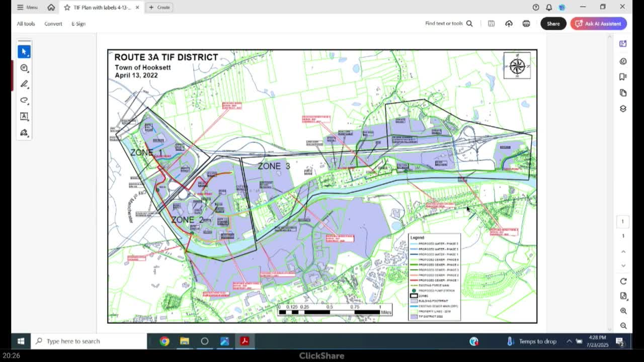
Task: Open Adobe Acrobat from the taskbar
Action: 245,341
